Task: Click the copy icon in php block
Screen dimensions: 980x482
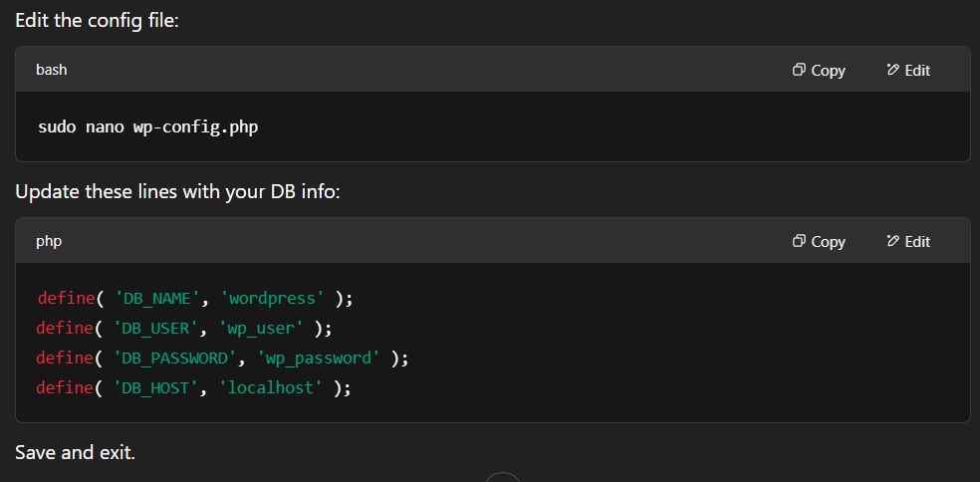Action: coord(799,241)
